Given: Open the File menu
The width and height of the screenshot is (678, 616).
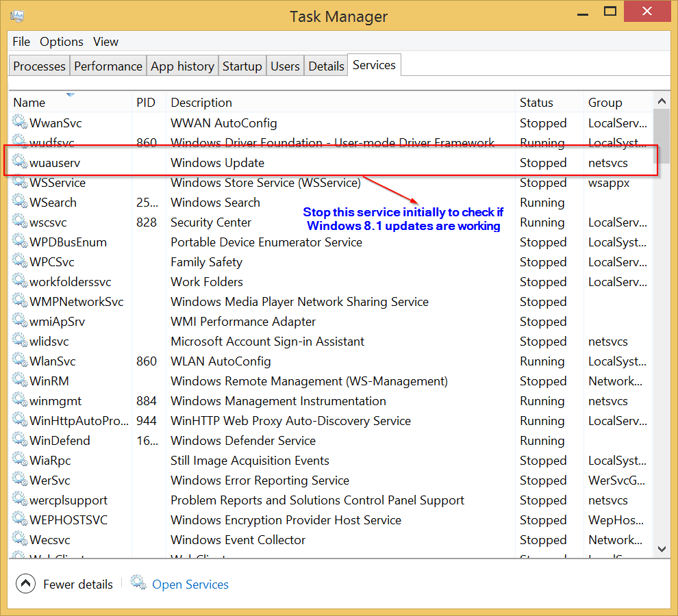Looking at the screenshot, I should pyautogui.click(x=21, y=42).
